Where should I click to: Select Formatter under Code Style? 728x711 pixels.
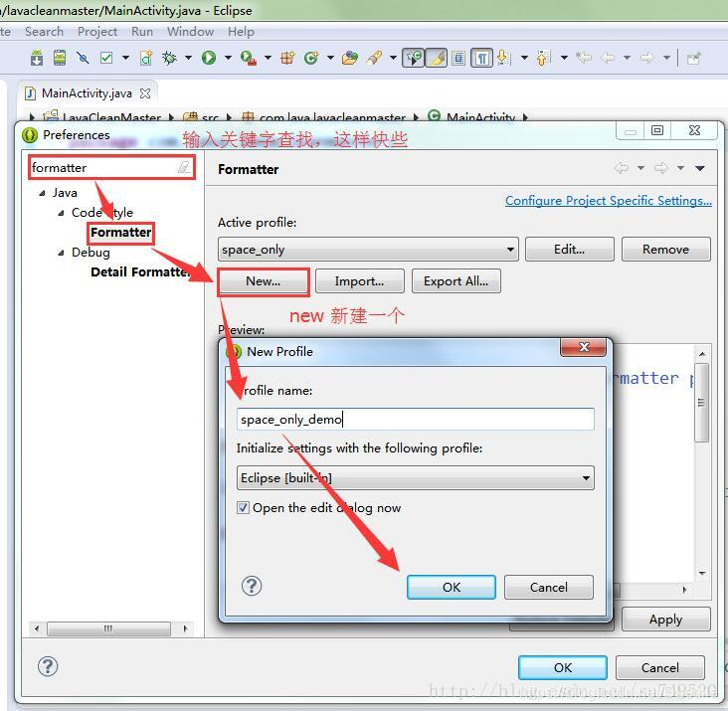[x=120, y=232]
